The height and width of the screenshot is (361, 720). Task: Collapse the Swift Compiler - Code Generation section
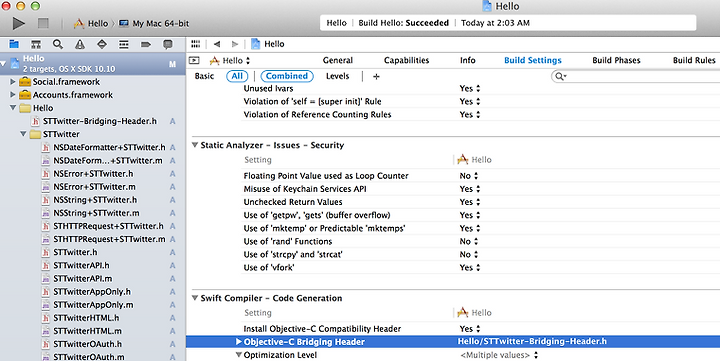(x=195, y=298)
